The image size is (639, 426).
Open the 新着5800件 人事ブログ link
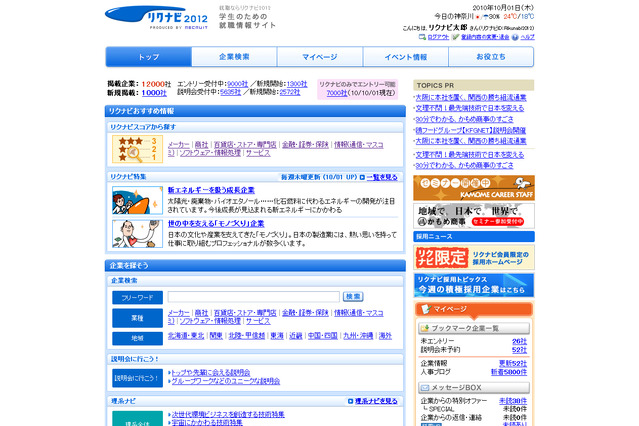click(509, 372)
